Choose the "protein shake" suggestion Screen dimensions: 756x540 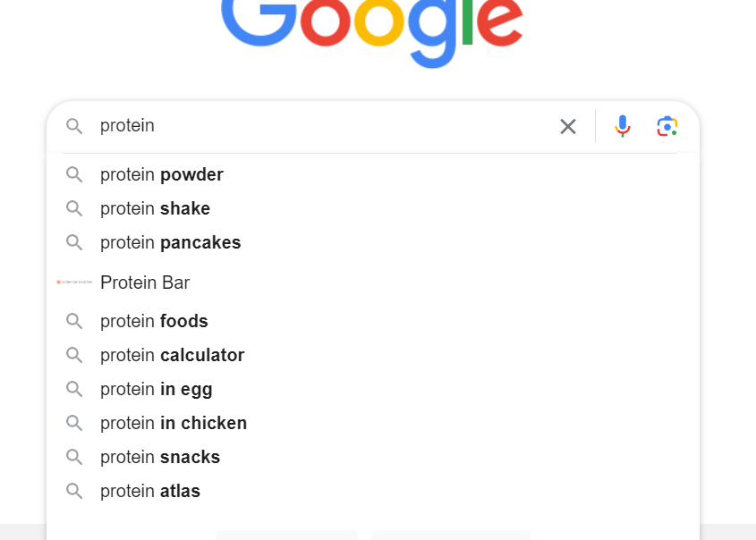point(156,208)
